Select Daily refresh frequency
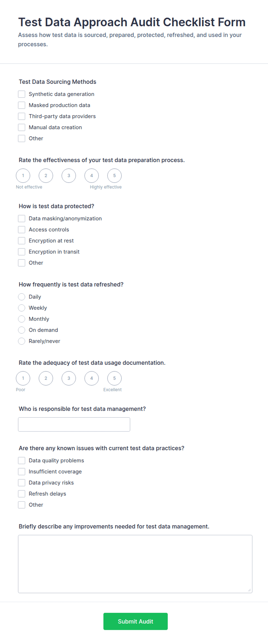 click(x=22, y=297)
